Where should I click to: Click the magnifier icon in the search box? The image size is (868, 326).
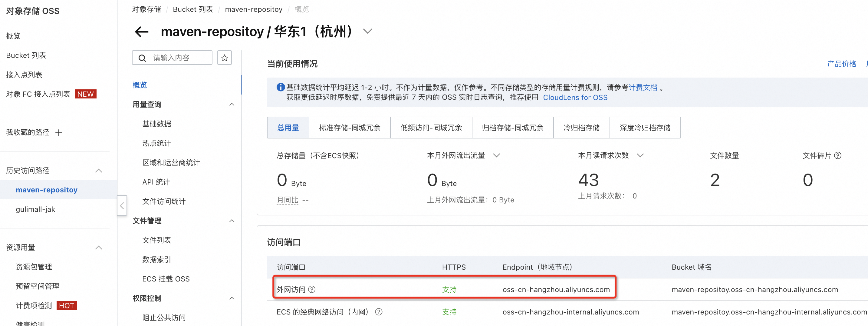(142, 58)
